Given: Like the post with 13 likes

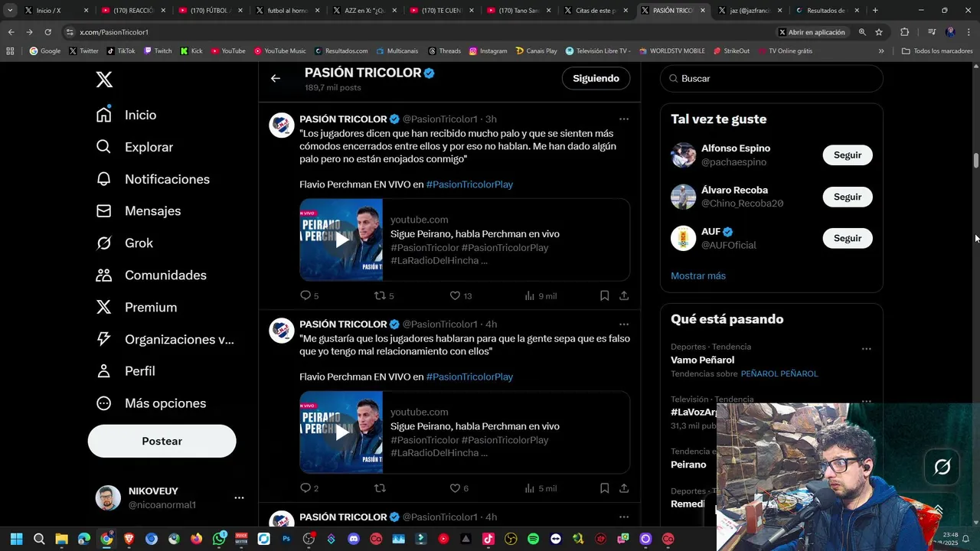Looking at the screenshot, I should (x=455, y=295).
